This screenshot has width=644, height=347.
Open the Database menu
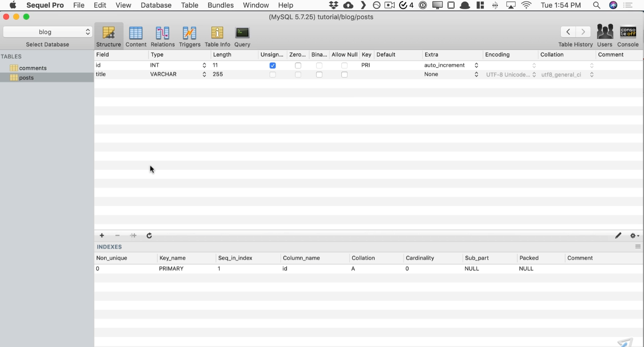click(x=156, y=5)
